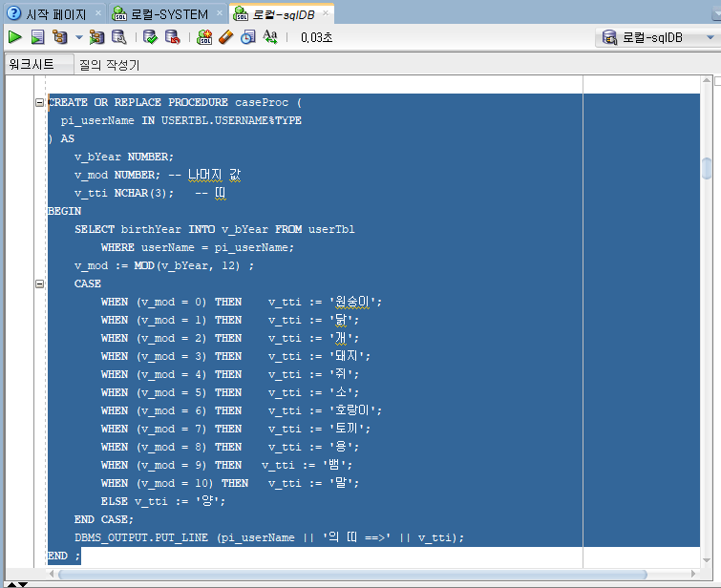Switch to the 시작 페이지 tab
721x588 pixels.
click(55, 14)
